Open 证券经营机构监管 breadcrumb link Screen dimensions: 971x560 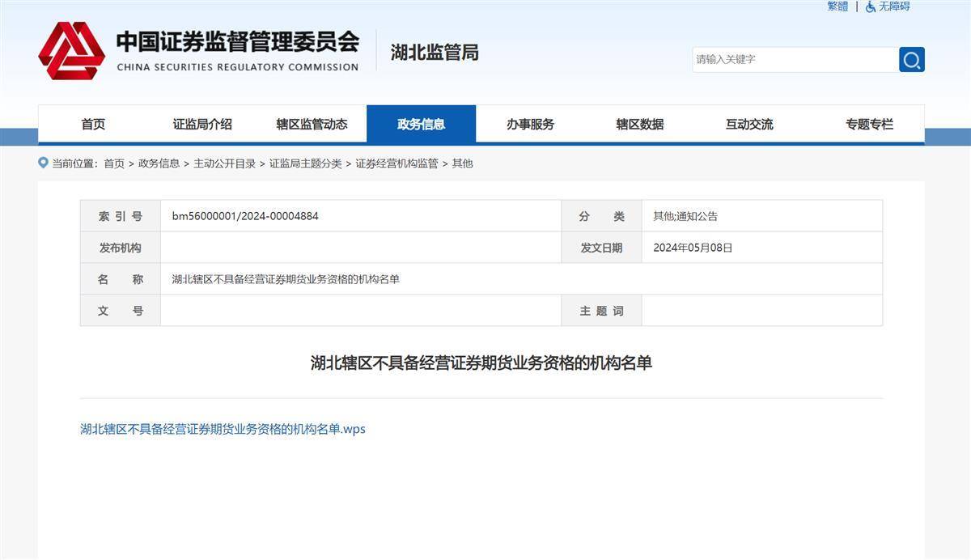(x=396, y=163)
